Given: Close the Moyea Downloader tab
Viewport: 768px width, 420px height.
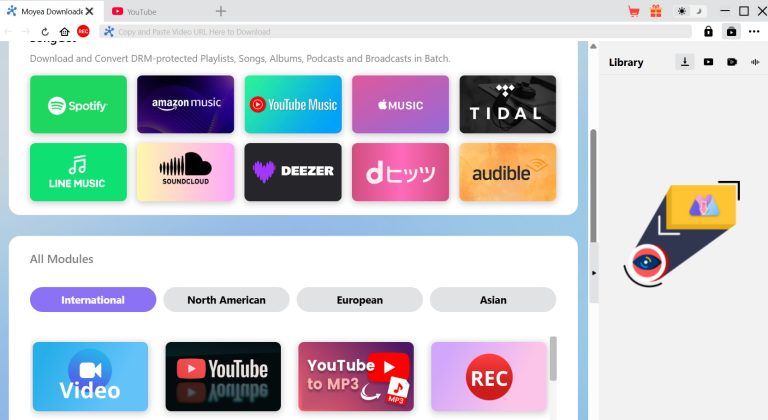Looking at the screenshot, I should point(89,11).
